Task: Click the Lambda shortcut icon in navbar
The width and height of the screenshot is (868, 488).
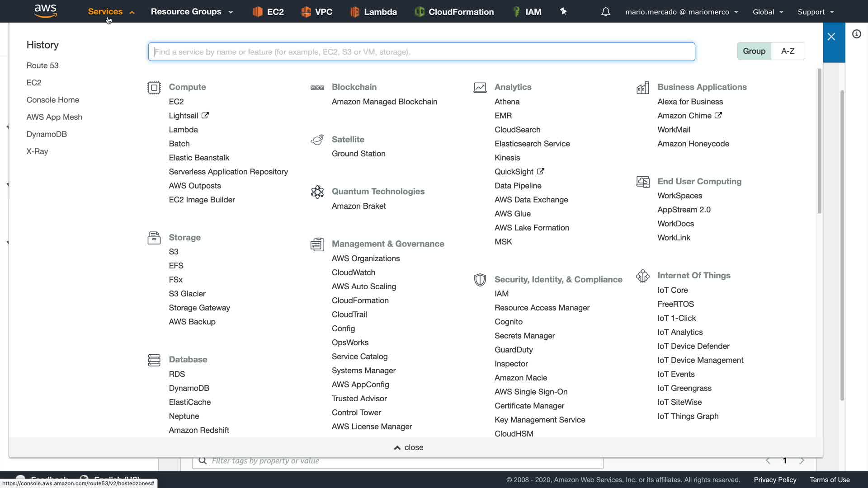Action: click(x=355, y=12)
